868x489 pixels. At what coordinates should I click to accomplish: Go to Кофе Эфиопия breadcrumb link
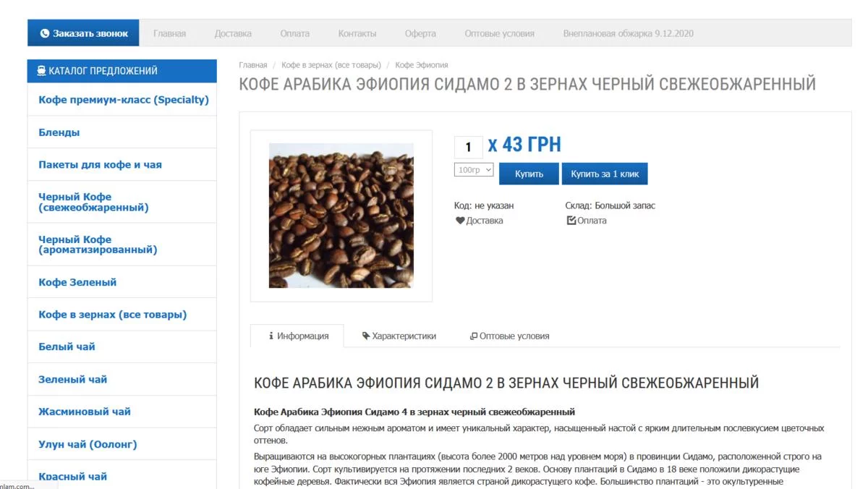(x=422, y=65)
